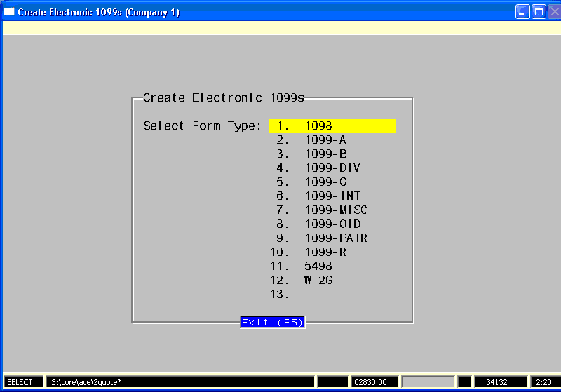561x392 pixels.
Task: Maximize the Create Electronic 1099s window
Action: tap(539, 11)
